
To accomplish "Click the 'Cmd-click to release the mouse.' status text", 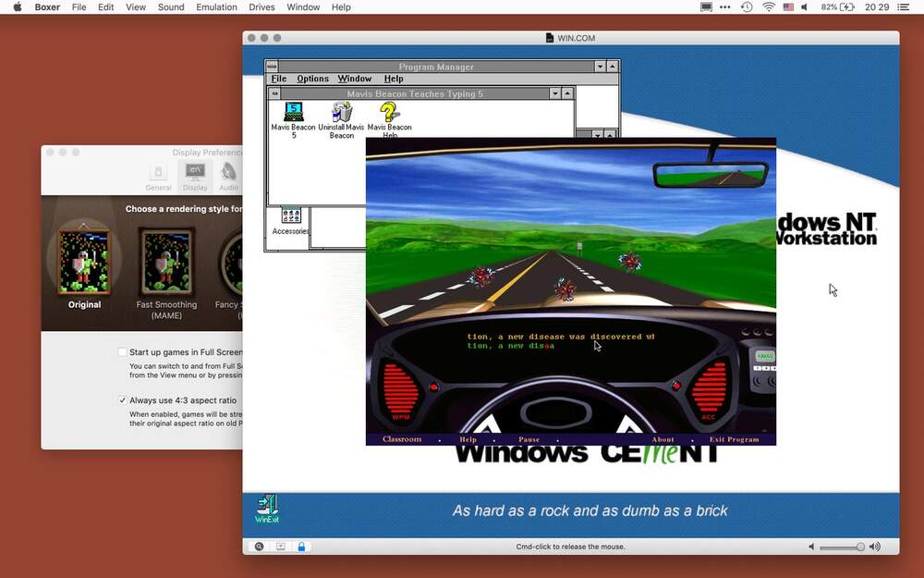I will pos(570,547).
